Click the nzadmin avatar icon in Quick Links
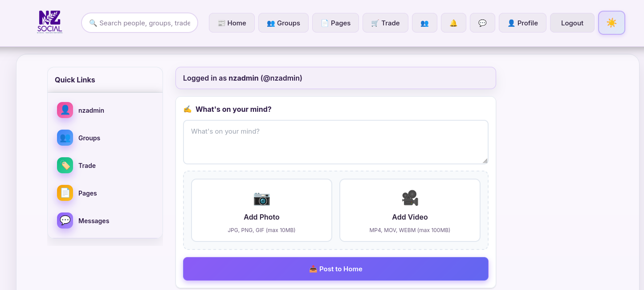644x290 pixels. coord(65,110)
